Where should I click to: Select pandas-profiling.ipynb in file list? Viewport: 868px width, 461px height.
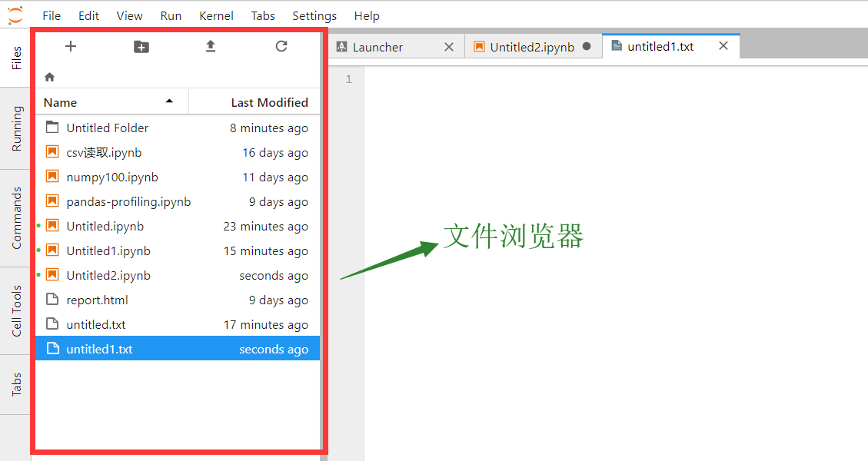pos(178,201)
